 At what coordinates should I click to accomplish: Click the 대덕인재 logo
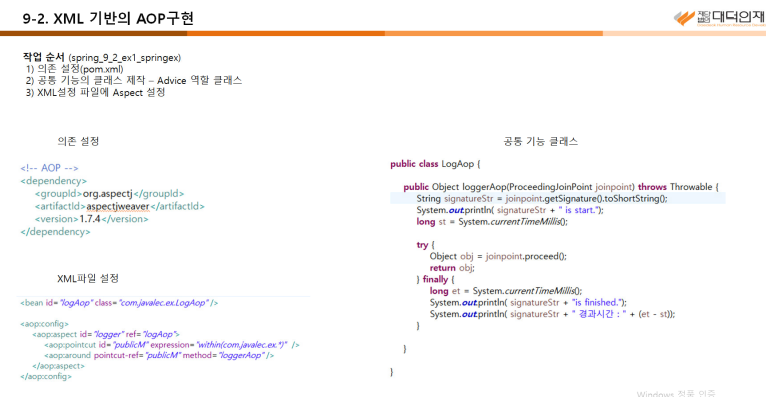pyautogui.click(x=719, y=18)
